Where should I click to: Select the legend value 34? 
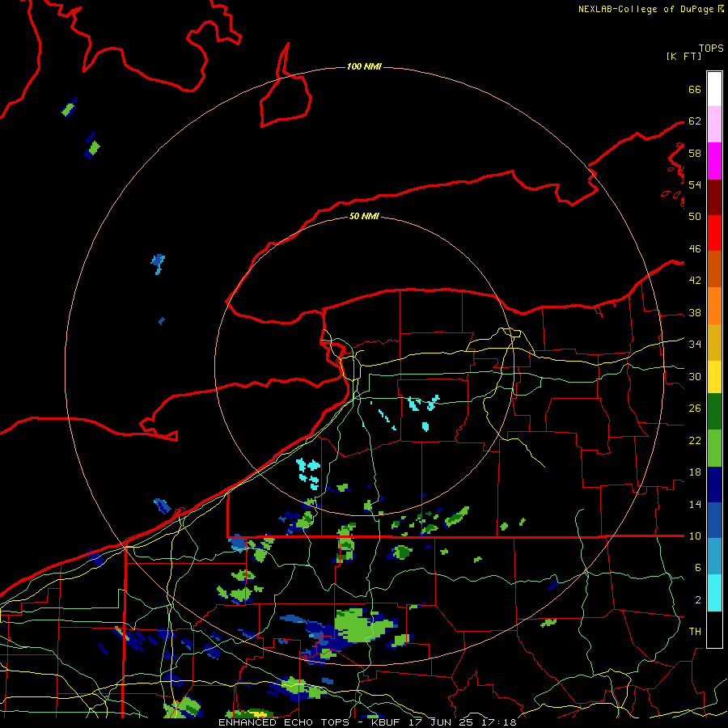[695, 344]
